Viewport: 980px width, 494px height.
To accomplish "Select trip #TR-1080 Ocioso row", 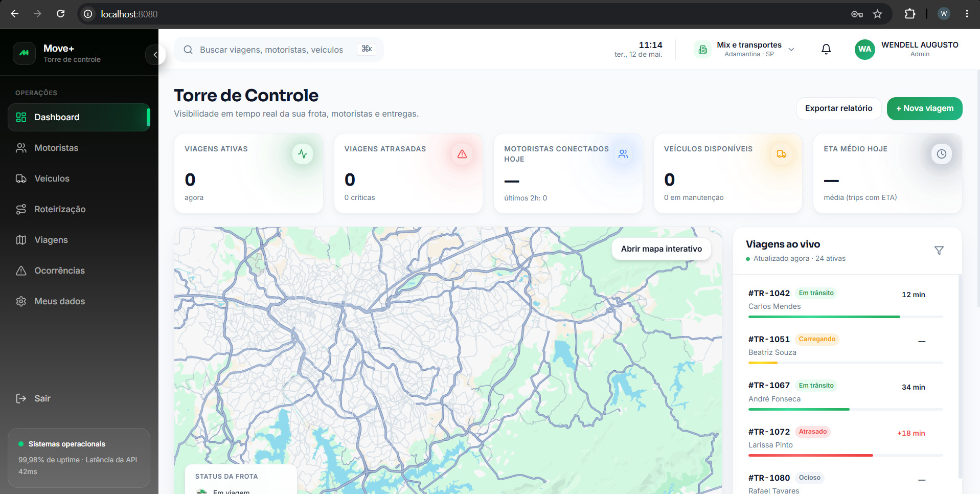I will (846, 483).
